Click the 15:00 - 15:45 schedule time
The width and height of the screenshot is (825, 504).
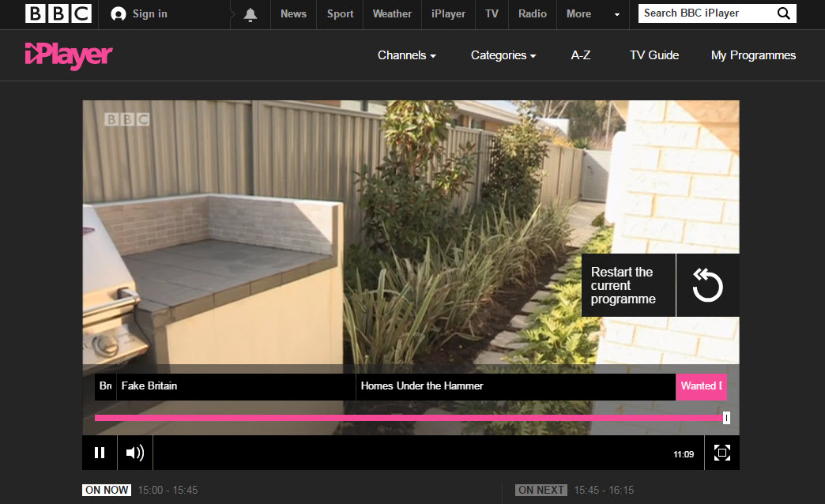168,490
